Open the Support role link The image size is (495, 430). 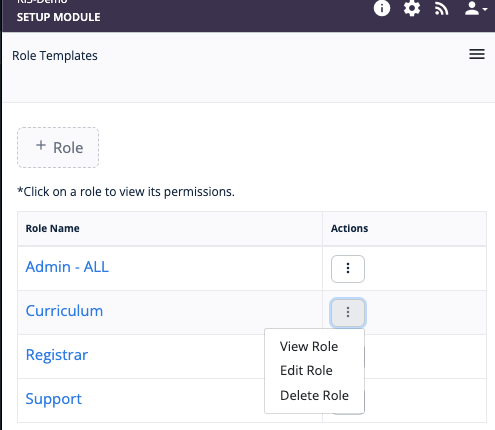tap(54, 399)
